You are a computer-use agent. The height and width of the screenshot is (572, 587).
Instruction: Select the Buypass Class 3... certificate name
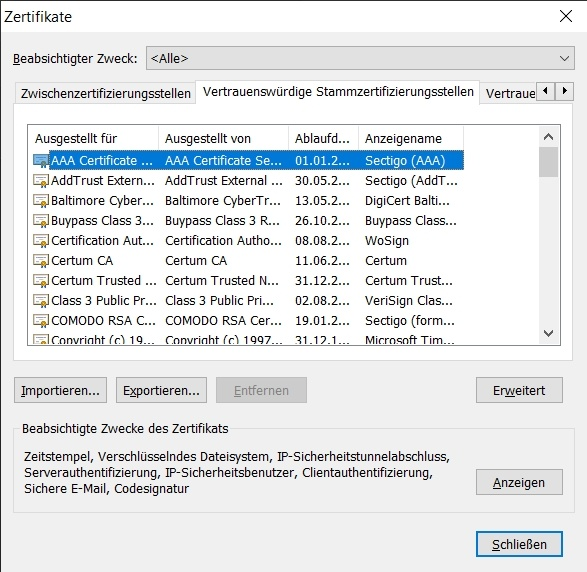click(x=102, y=220)
